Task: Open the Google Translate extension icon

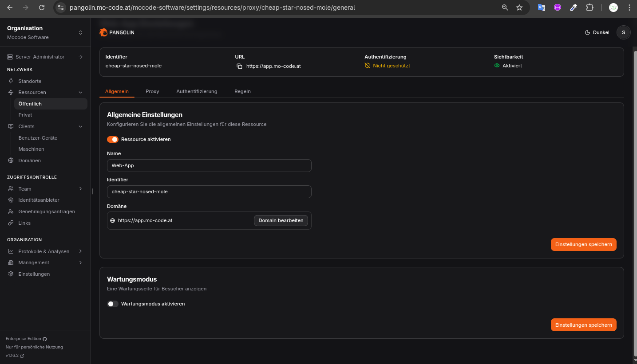Action: point(541,8)
